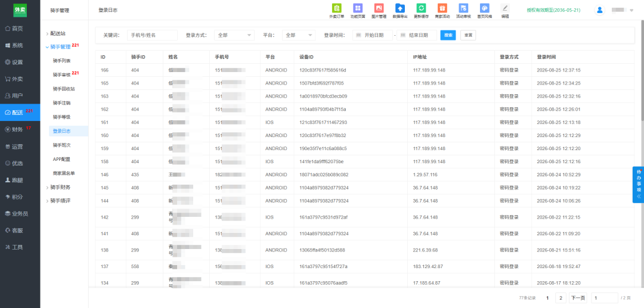The width and height of the screenshot is (644, 308).
Task: Open 骑手回收站 submenu item
Action: point(64,89)
